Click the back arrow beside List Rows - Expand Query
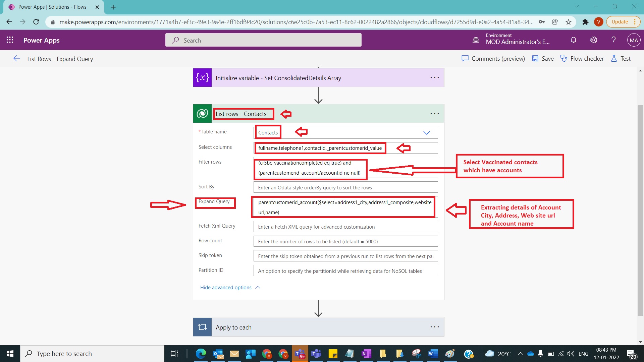The image size is (644, 362). click(x=17, y=59)
